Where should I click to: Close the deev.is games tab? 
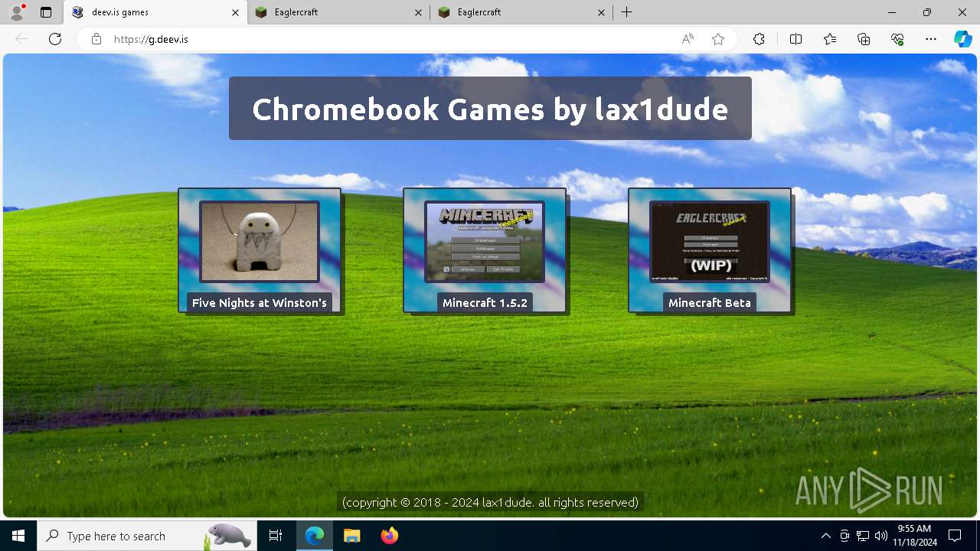click(235, 12)
